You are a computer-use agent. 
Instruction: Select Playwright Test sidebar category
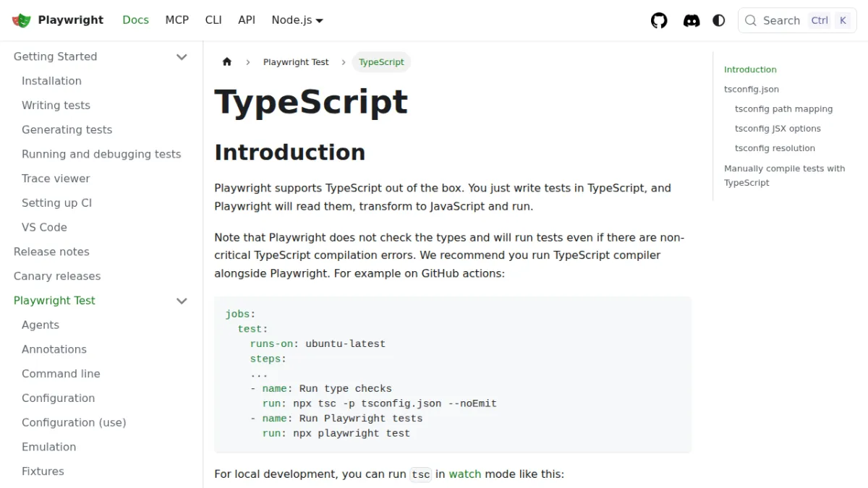[54, 301]
